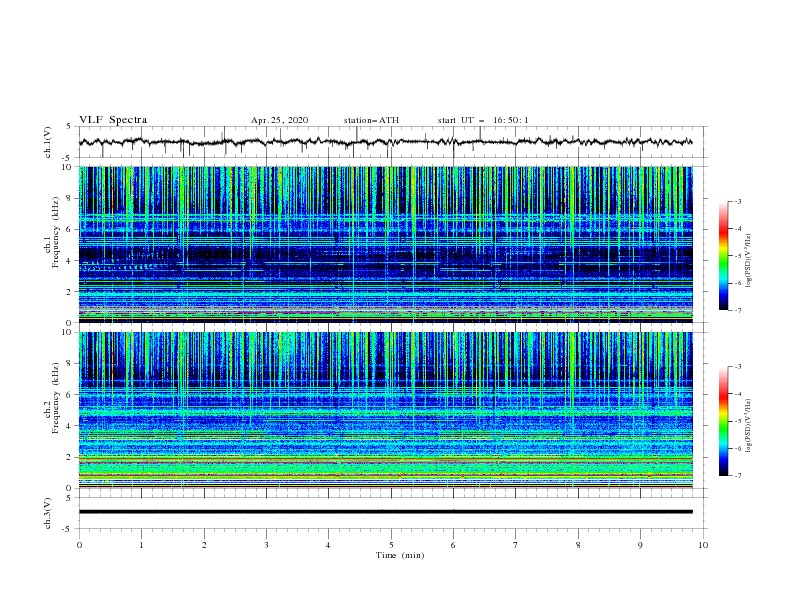Click the ch.3 flat voltage trace

386,512
